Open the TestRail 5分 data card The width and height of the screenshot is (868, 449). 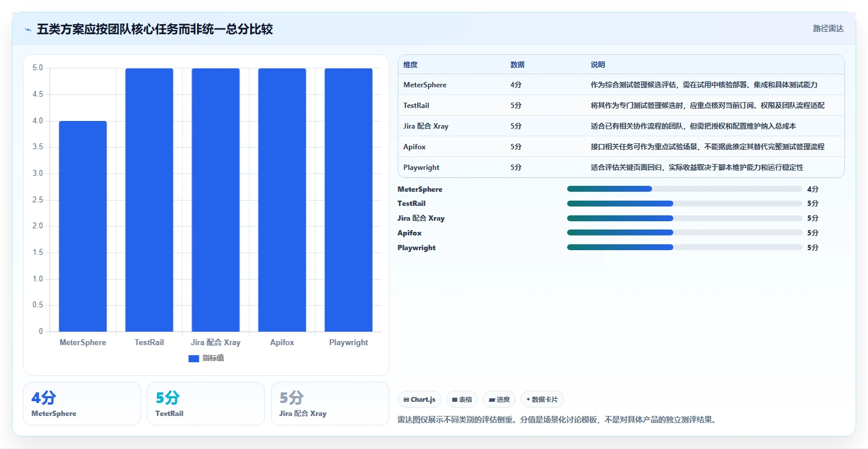tap(206, 404)
